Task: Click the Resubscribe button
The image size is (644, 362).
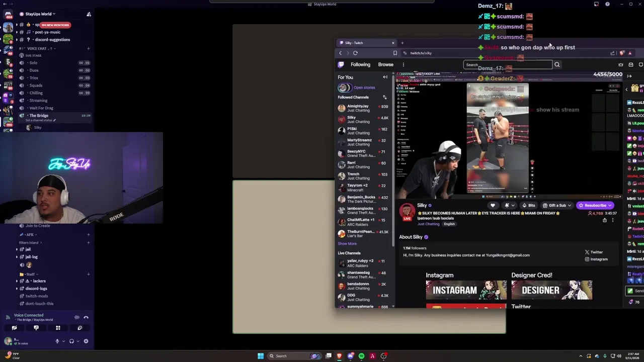Action: [x=596, y=205]
